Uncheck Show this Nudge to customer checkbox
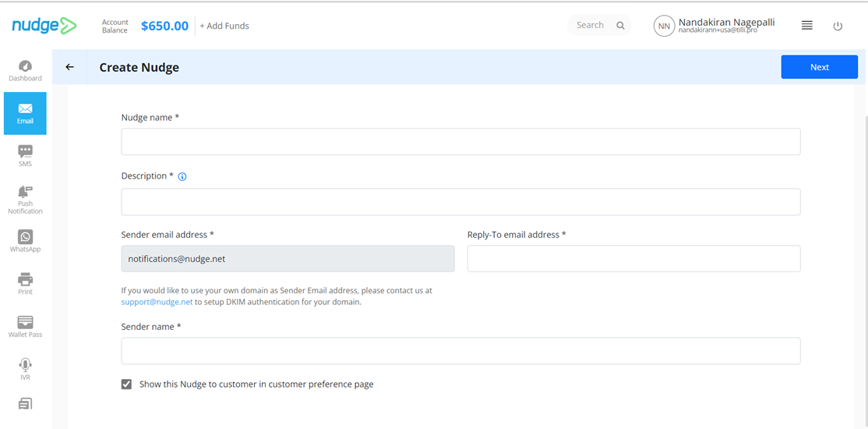The height and width of the screenshot is (429, 868). [127, 384]
